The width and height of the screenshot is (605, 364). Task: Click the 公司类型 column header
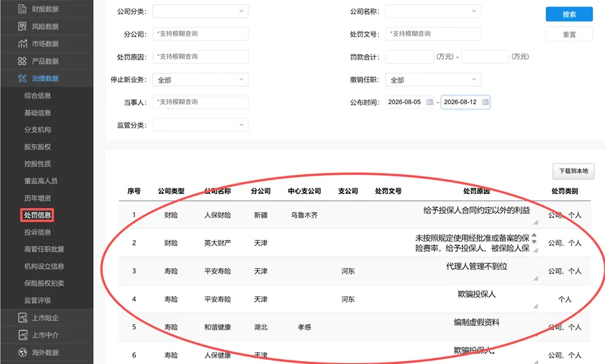[x=171, y=191]
